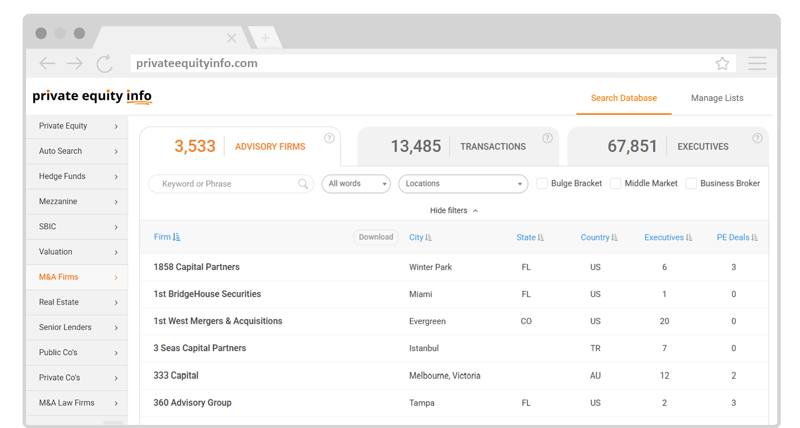Open 360 Advisory Group firm
Screen dimensions: 800x428
(192, 402)
